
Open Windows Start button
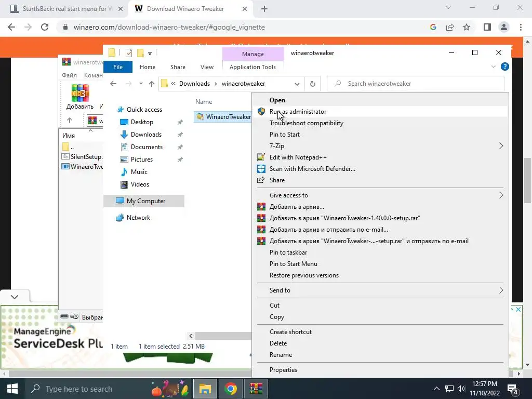pyautogui.click(x=12, y=389)
